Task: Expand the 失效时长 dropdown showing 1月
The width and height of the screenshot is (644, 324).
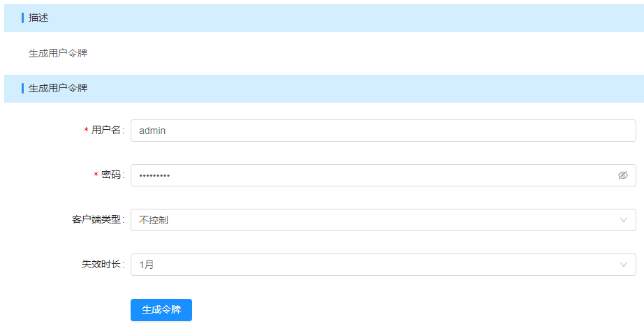Action: coord(377,265)
